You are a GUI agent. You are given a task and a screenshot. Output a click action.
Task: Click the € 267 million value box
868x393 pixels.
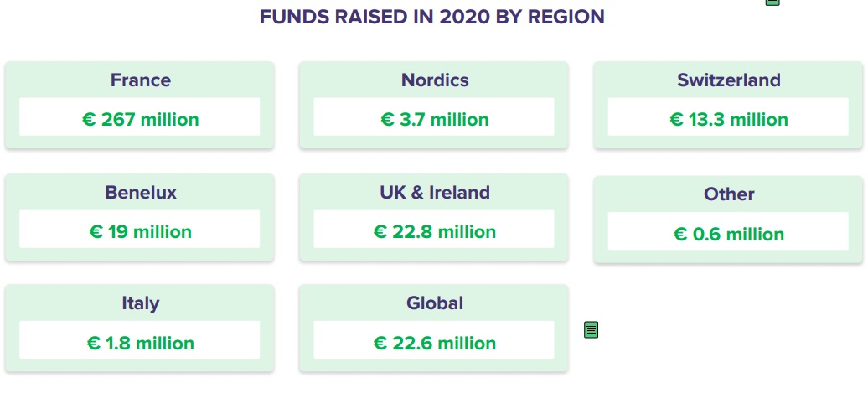click(139, 116)
